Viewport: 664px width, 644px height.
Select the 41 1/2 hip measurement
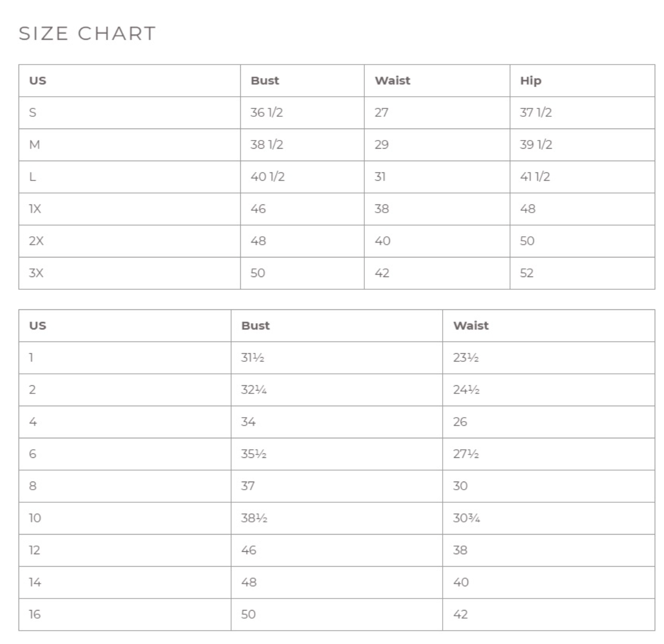pos(535,177)
